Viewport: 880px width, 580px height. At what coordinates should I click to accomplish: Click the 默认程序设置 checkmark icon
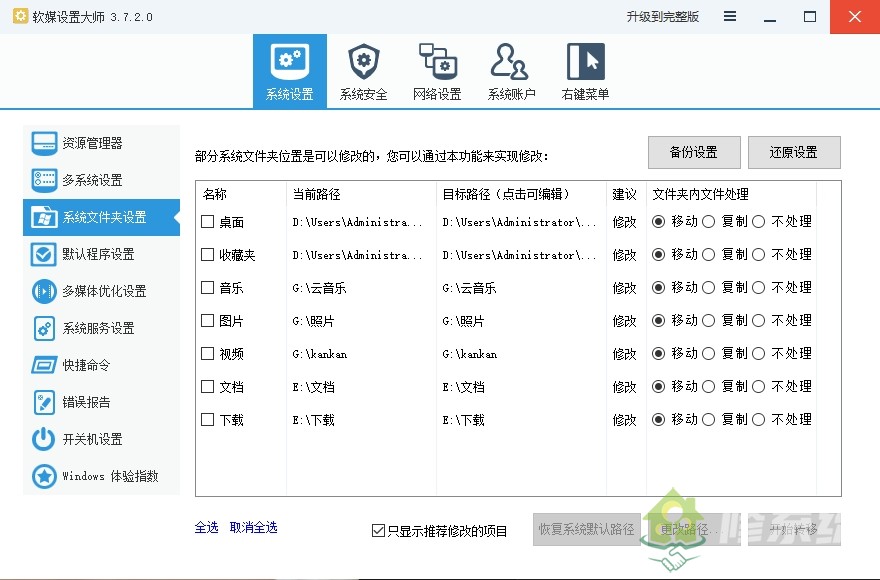[44, 254]
